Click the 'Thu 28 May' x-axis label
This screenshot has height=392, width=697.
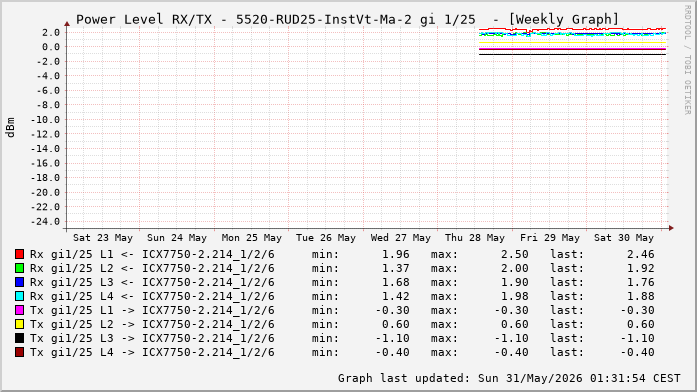click(475, 238)
